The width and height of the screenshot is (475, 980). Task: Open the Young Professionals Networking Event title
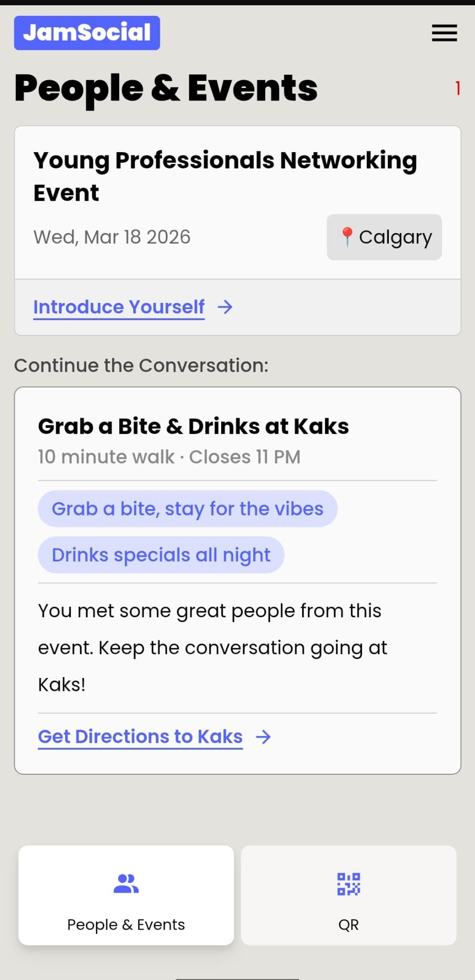(225, 176)
